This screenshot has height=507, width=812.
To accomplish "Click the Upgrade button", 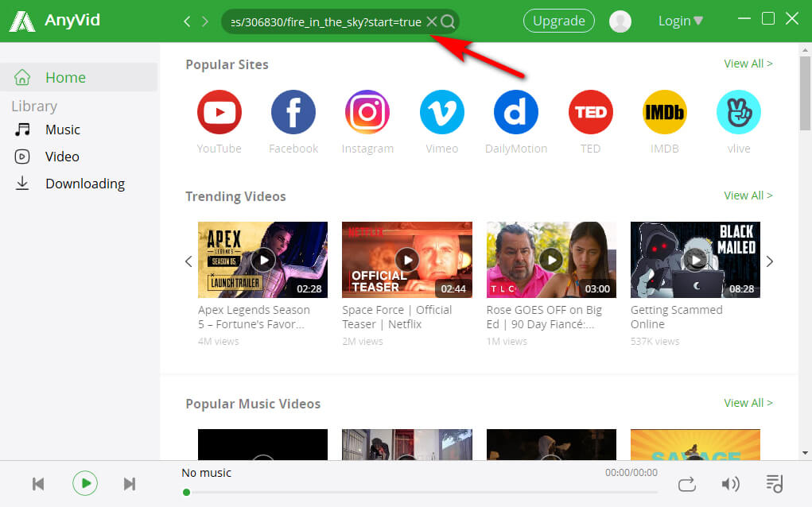I will [559, 21].
